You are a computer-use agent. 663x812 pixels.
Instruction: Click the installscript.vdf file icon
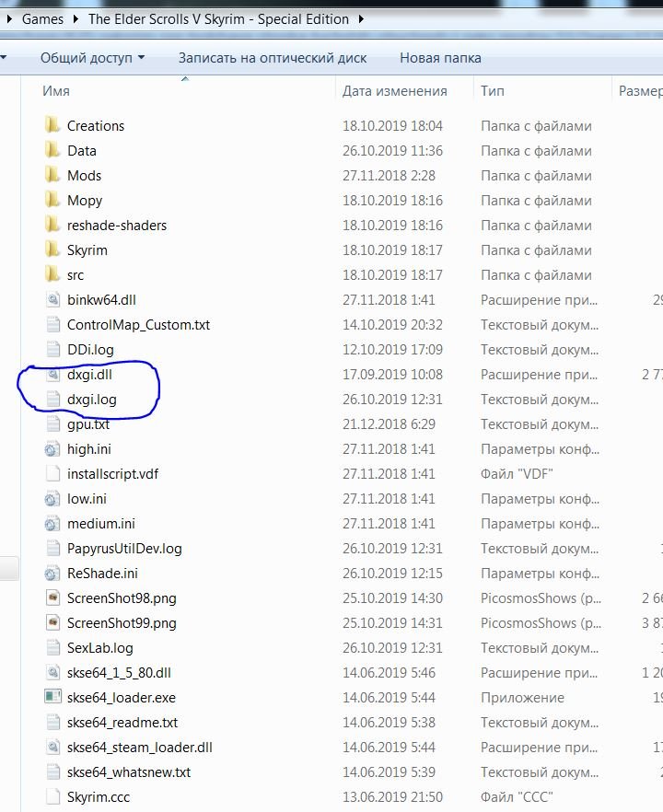coord(52,473)
